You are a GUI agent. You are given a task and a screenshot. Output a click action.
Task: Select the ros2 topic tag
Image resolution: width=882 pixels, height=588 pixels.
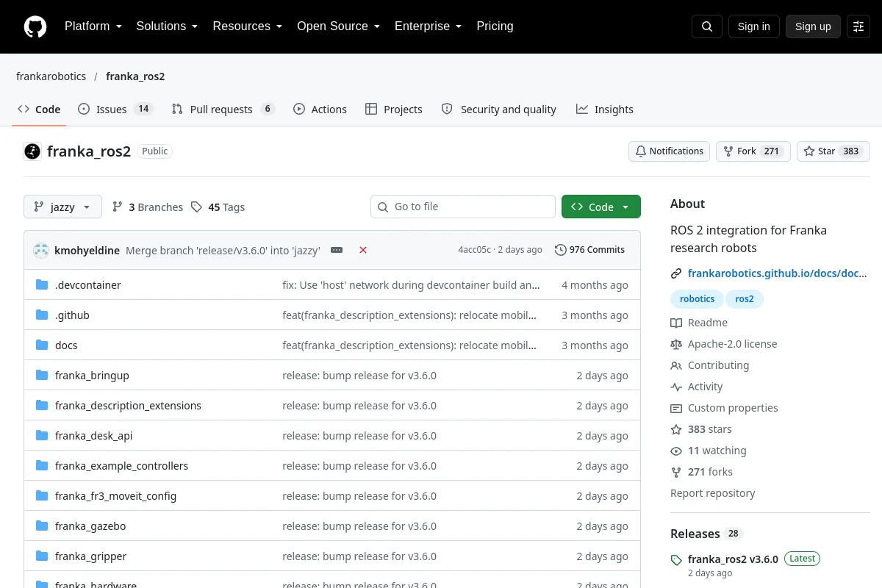[x=745, y=299]
